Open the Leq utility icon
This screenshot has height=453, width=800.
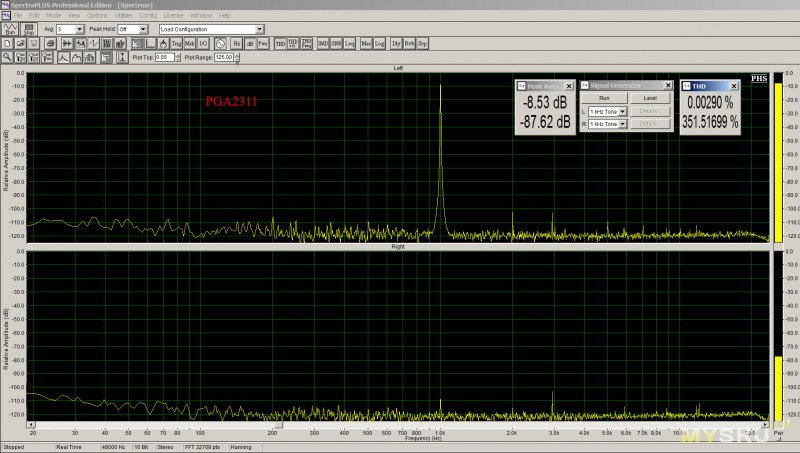(x=349, y=44)
